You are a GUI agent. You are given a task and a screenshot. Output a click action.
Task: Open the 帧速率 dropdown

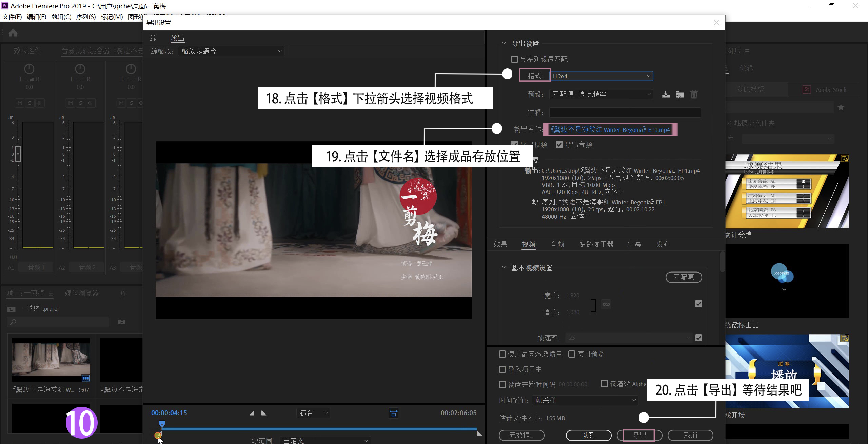point(629,338)
